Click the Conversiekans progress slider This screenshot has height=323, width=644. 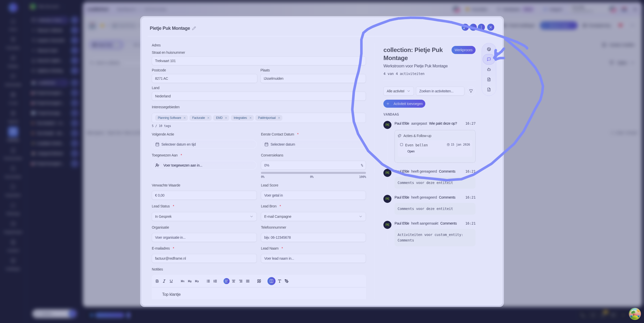click(x=313, y=173)
